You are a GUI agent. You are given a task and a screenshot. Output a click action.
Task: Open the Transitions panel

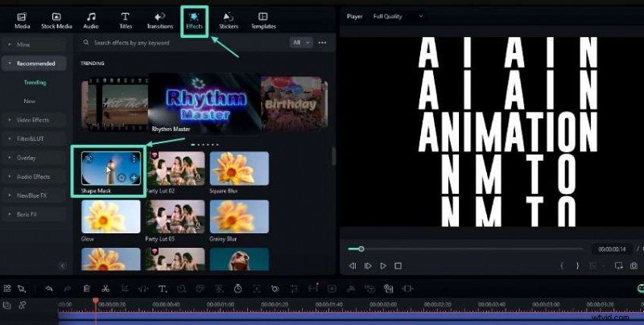point(159,20)
